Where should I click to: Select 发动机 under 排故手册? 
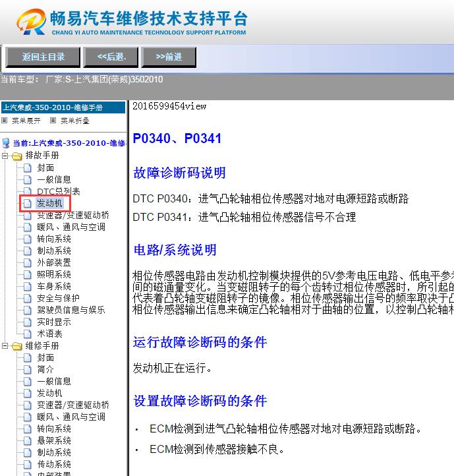(x=49, y=204)
